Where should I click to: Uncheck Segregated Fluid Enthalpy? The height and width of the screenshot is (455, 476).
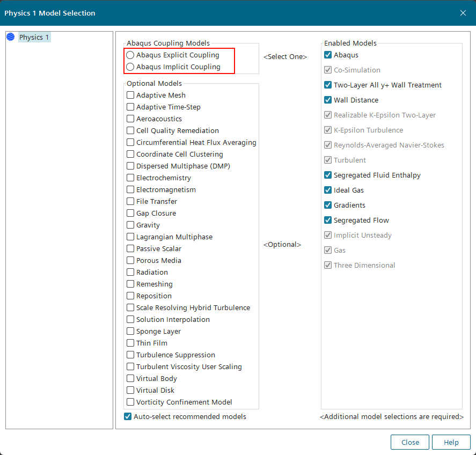[328, 175]
